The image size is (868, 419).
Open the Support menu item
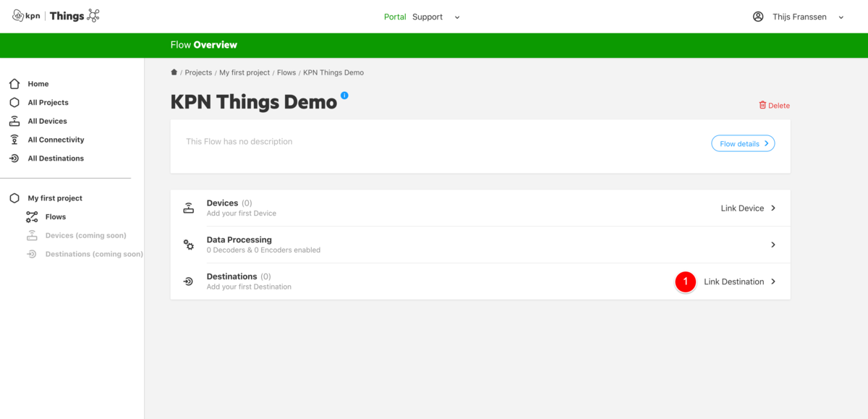427,17
